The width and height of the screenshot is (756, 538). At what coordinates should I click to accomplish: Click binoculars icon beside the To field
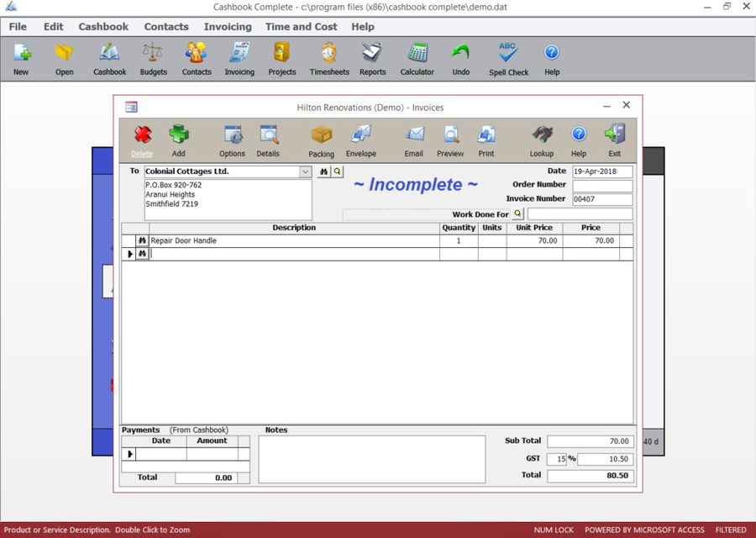coord(324,171)
